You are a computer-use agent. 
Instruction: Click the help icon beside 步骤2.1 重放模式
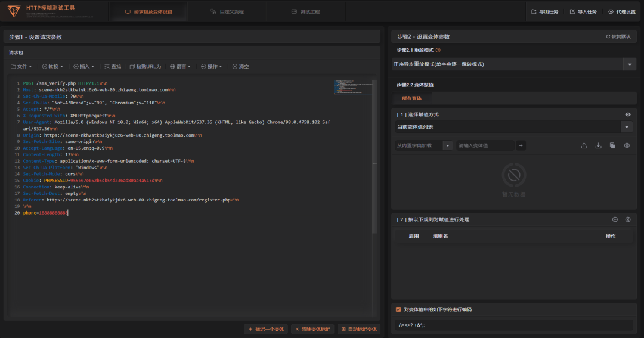click(438, 50)
